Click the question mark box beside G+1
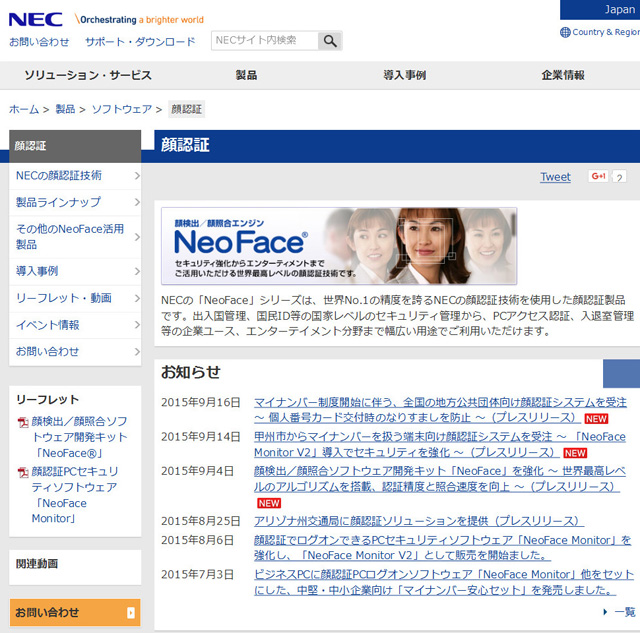The image size is (640, 633). 619,177
